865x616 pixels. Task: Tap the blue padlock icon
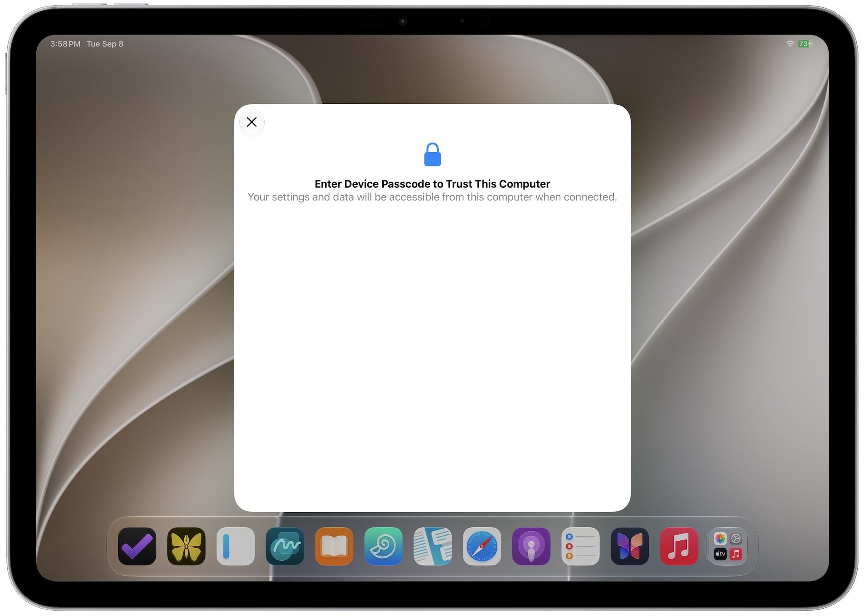(432, 154)
